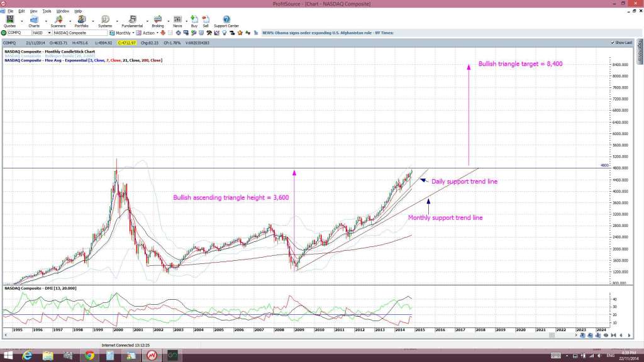Expand the Scanners dropdown arrow
Image resolution: width=644 pixels, height=362 pixels.
click(70, 21)
